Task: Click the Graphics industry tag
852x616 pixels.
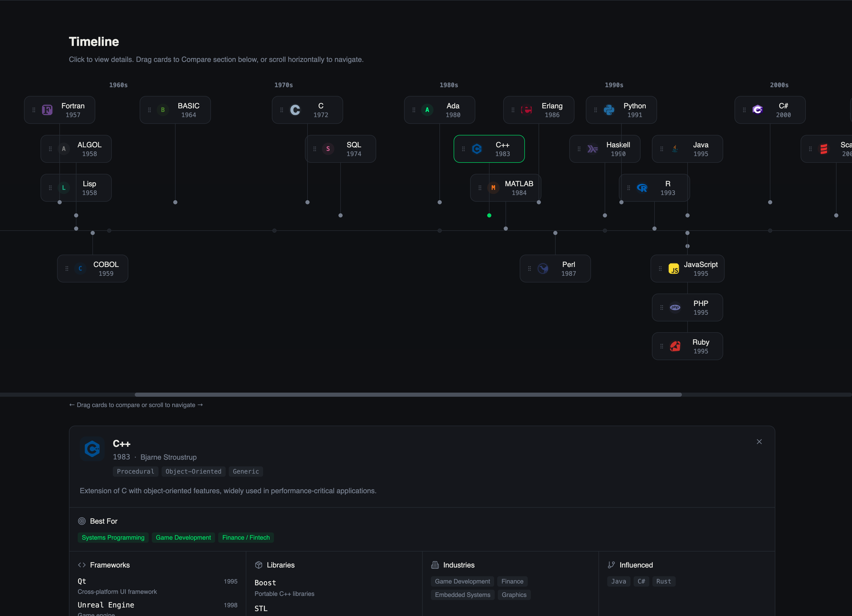Action: coord(514,595)
